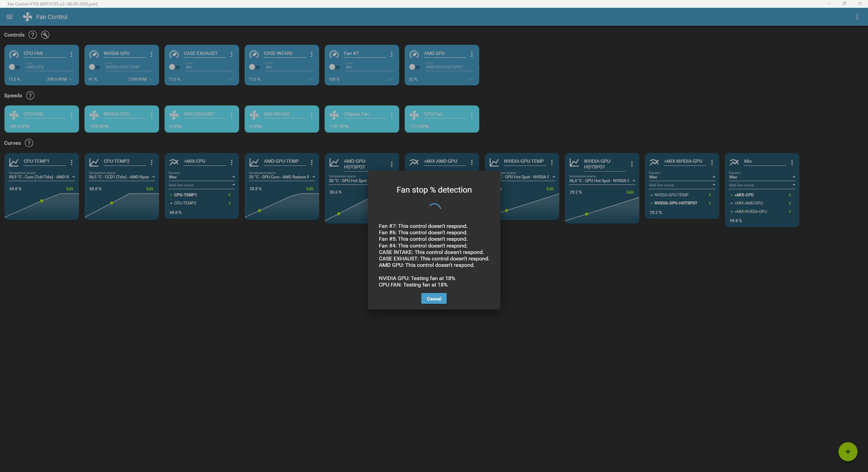Click the curve chart icon on CPU-TEMP1 card
This screenshot has height=472, width=868.
click(x=14, y=162)
